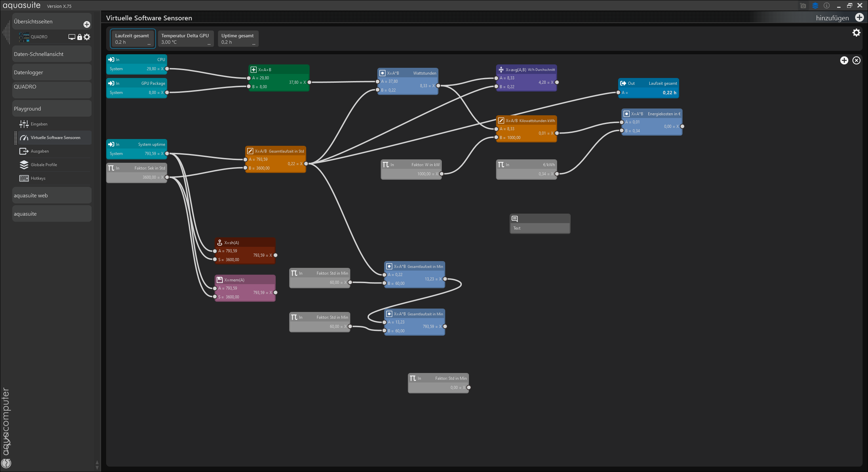Click the circled X icon on canvas
This screenshot has width=868, height=472.
coord(856,60)
